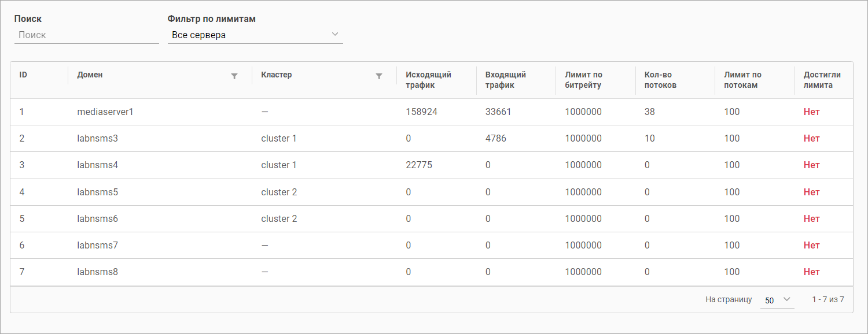
Task: Click the labnsms5 domain cell
Action: [x=97, y=192]
